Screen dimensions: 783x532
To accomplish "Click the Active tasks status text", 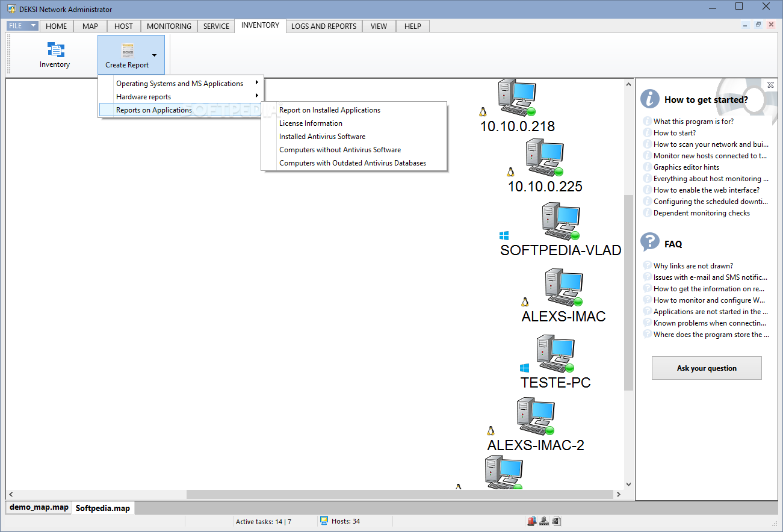I will [x=264, y=522].
